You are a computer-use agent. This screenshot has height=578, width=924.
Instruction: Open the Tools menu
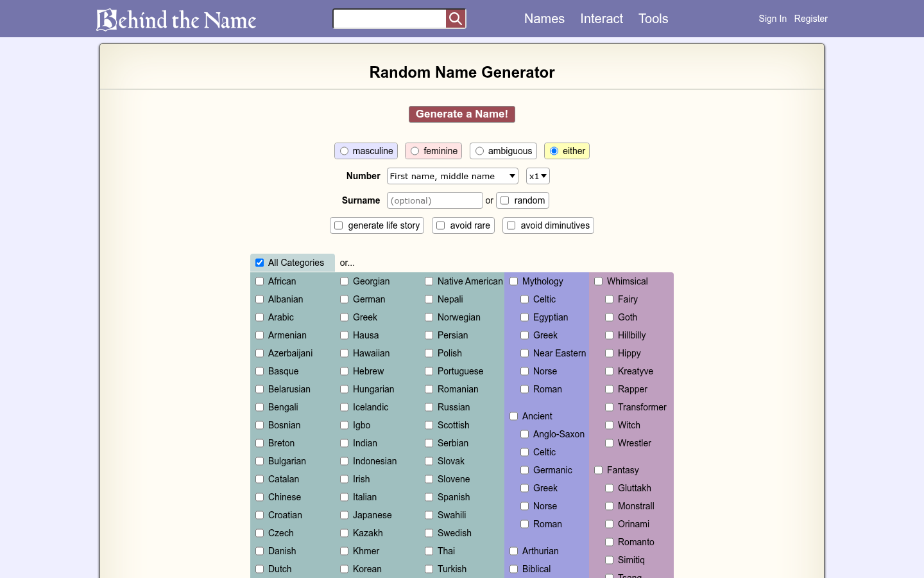click(653, 19)
